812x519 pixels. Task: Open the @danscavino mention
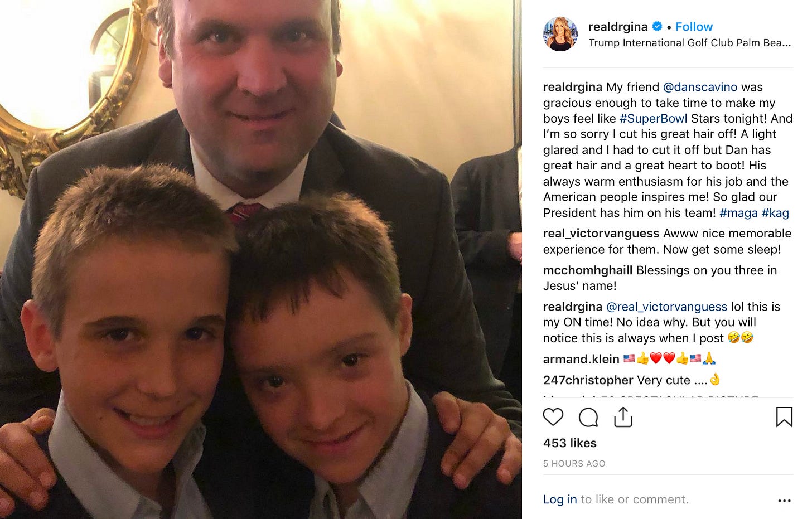click(x=700, y=87)
